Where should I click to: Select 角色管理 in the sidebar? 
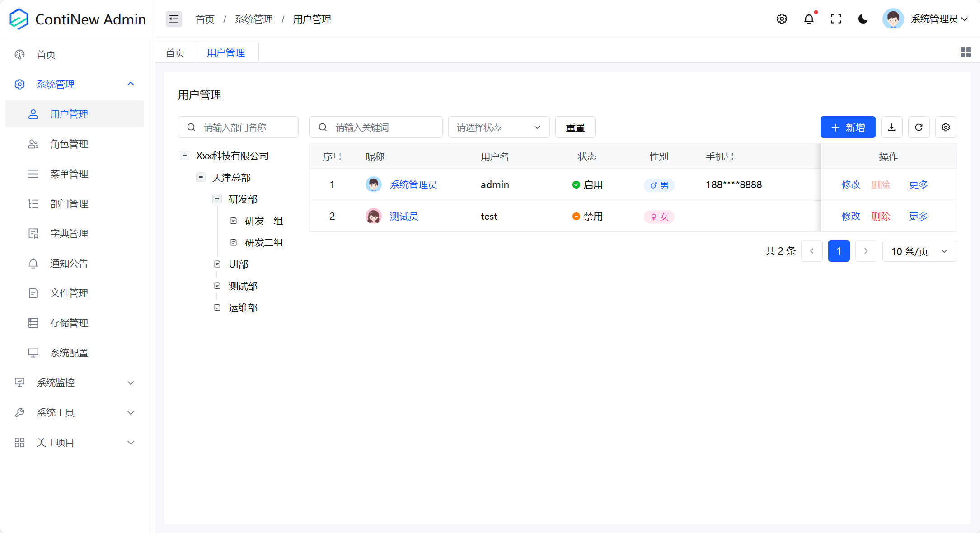click(69, 144)
